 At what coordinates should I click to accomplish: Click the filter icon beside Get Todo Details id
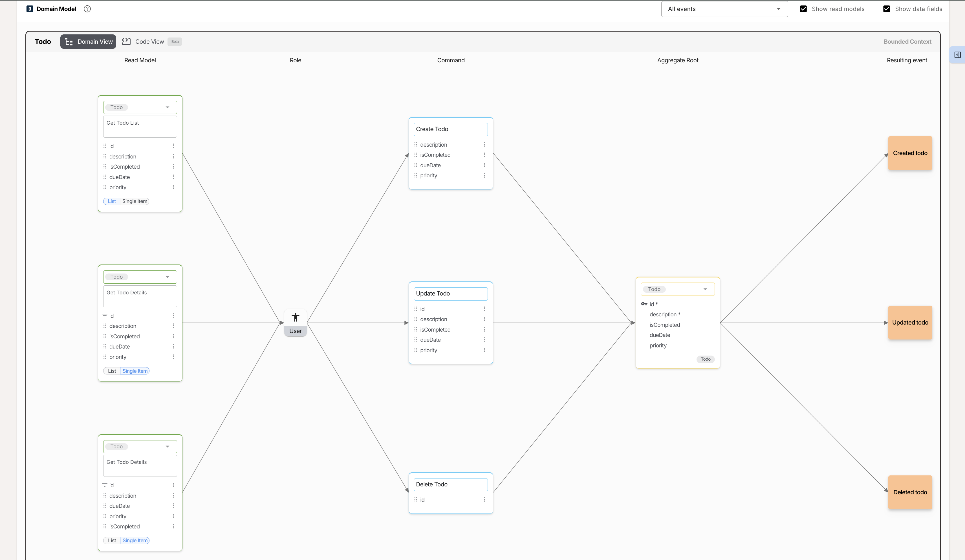click(x=105, y=316)
